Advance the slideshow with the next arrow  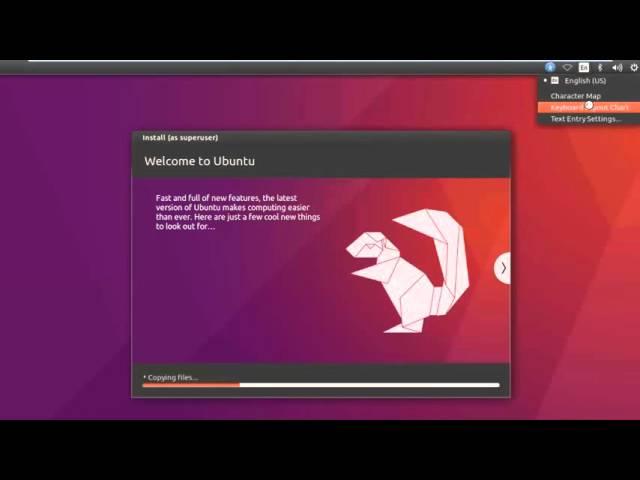pyautogui.click(x=503, y=268)
